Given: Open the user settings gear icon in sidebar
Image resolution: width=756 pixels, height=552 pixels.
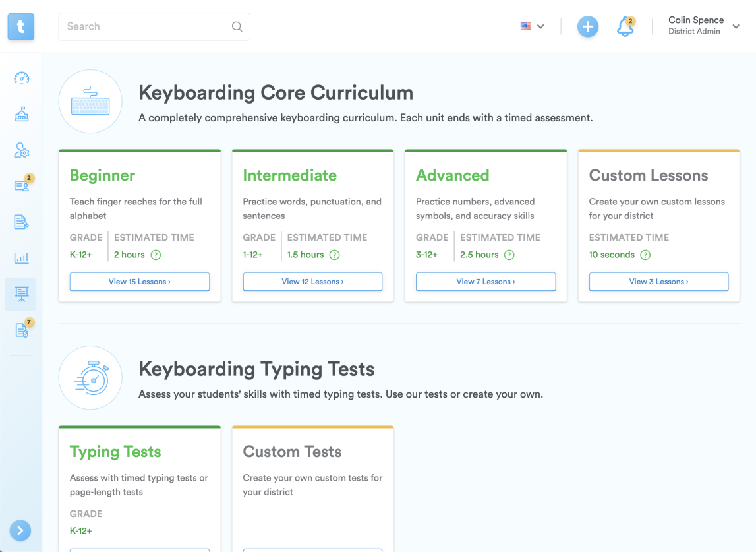Looking at the screenshot, I should pyautogui.click(x=21, y=150).
